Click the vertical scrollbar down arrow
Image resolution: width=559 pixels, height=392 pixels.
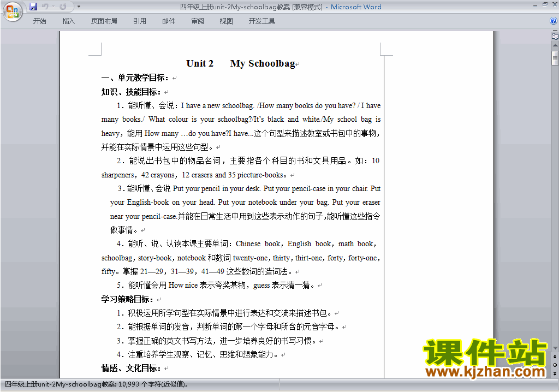click(555, 348)
